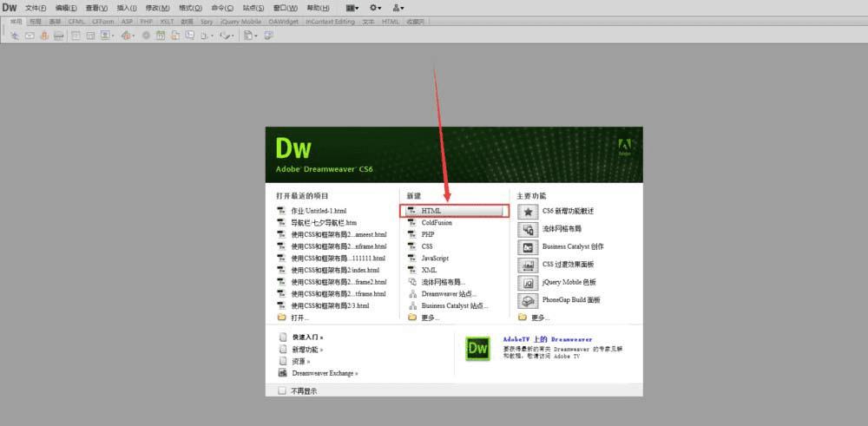Click the green Dw AdobeTV thumbnail

tap(477, 348)
